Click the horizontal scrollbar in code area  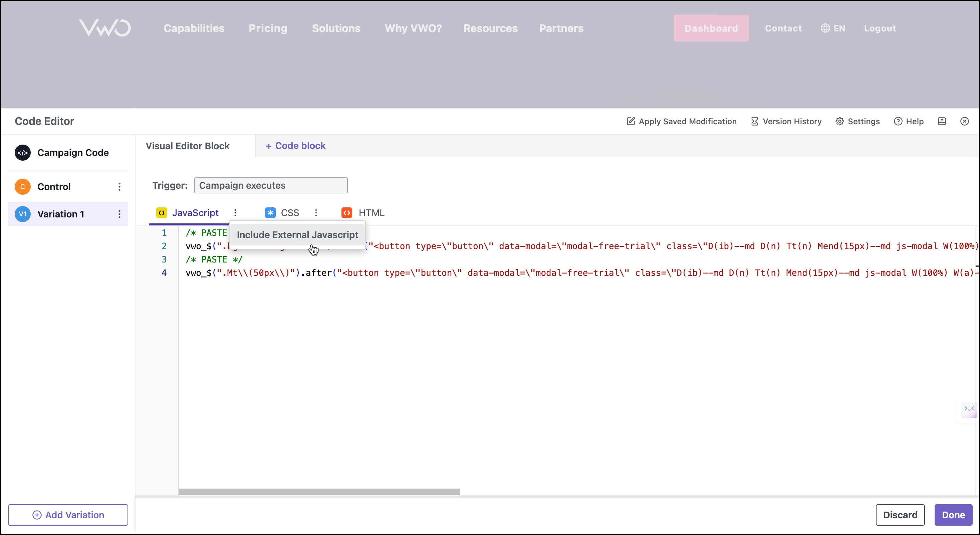click(x=319, y=492)
